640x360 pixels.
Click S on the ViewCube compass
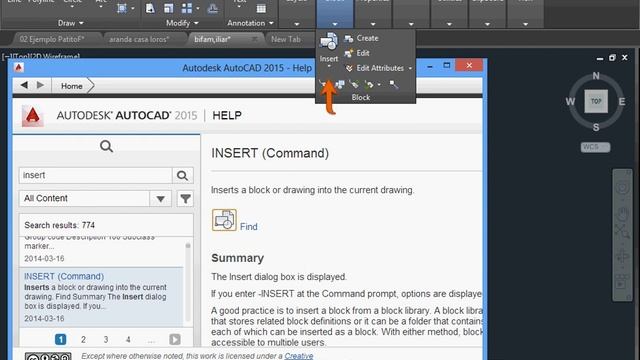596,127
